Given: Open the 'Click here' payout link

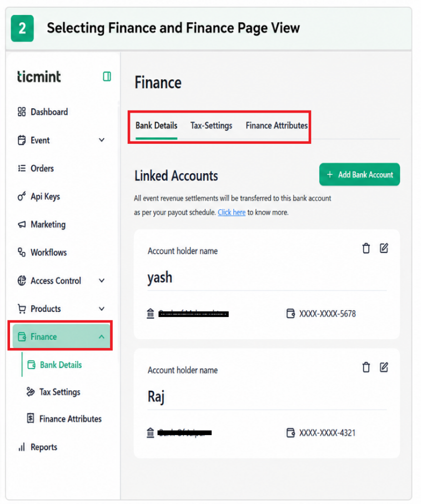Looking at the screenshot, I should coord(232,213).
